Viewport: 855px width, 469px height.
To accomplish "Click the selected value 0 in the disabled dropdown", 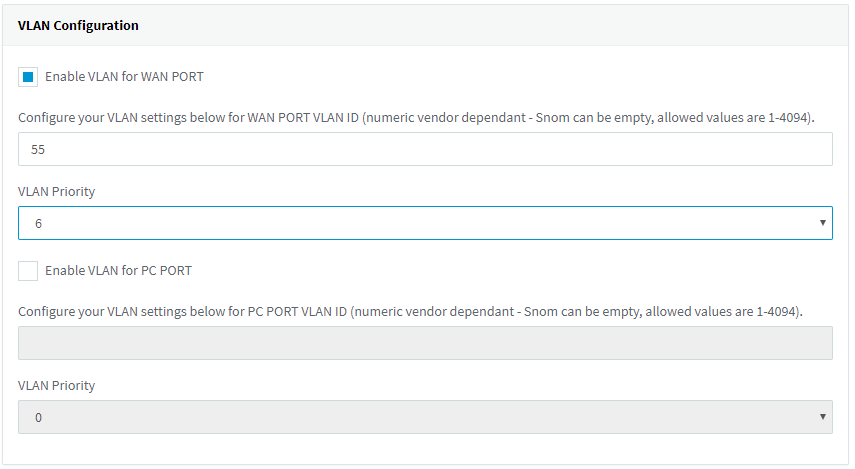I will (x=39, y=417).
